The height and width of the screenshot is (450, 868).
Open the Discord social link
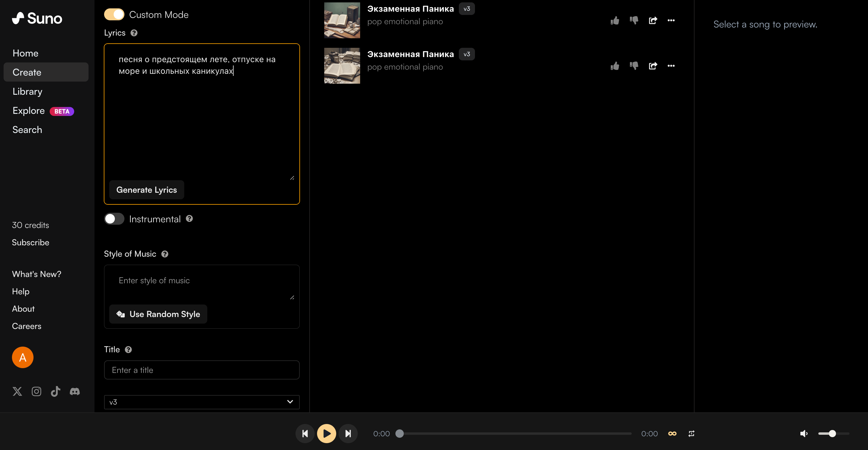75,391
